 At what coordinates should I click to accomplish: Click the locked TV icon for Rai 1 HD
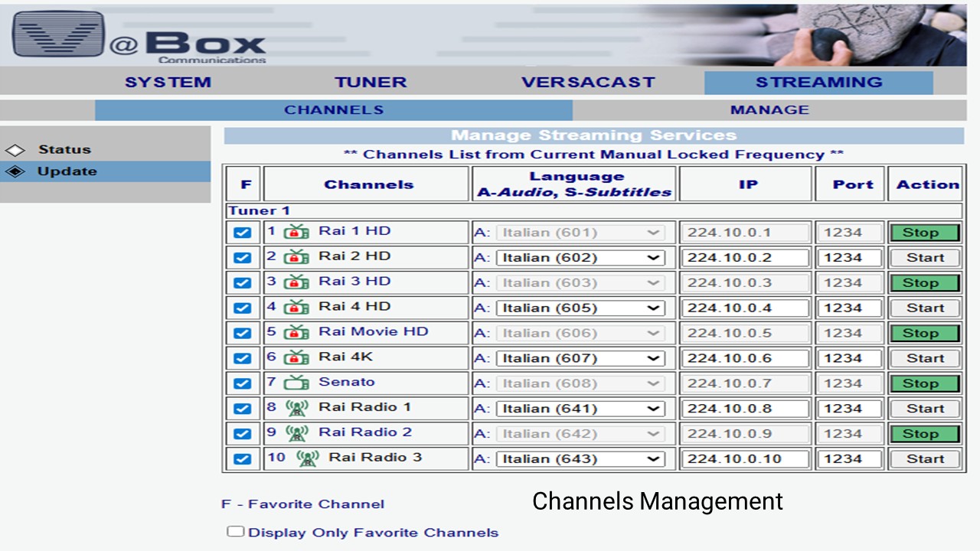point(296,232)
